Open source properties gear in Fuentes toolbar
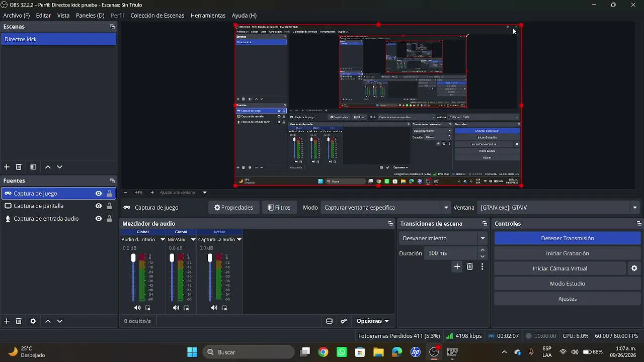This screenshot has height=362, width=644. [33, 321]
